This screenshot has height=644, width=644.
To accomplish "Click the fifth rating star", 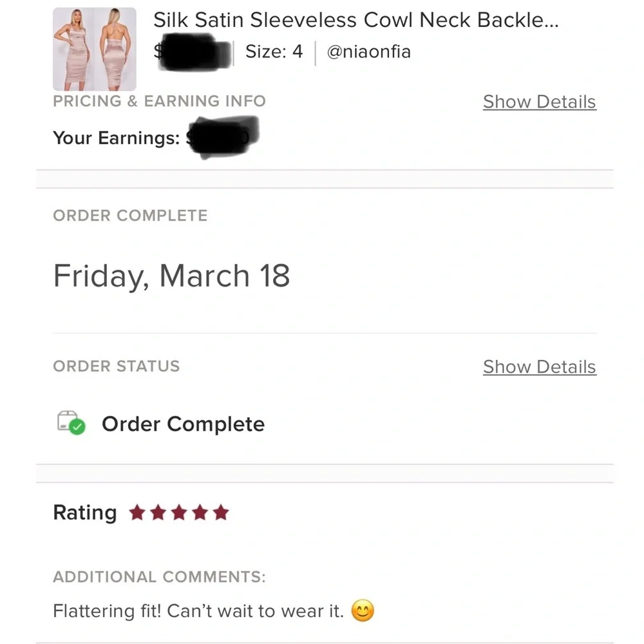I will (222, 513).
